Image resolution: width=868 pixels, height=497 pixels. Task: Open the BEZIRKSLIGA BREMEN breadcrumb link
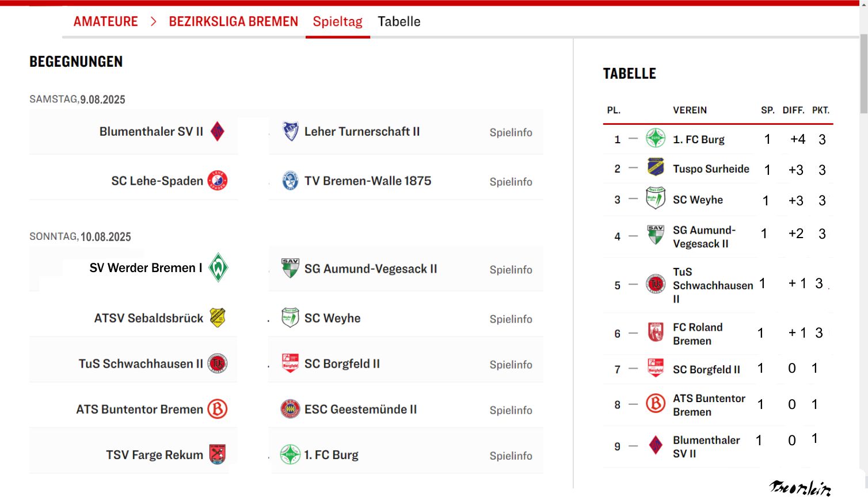234,22
